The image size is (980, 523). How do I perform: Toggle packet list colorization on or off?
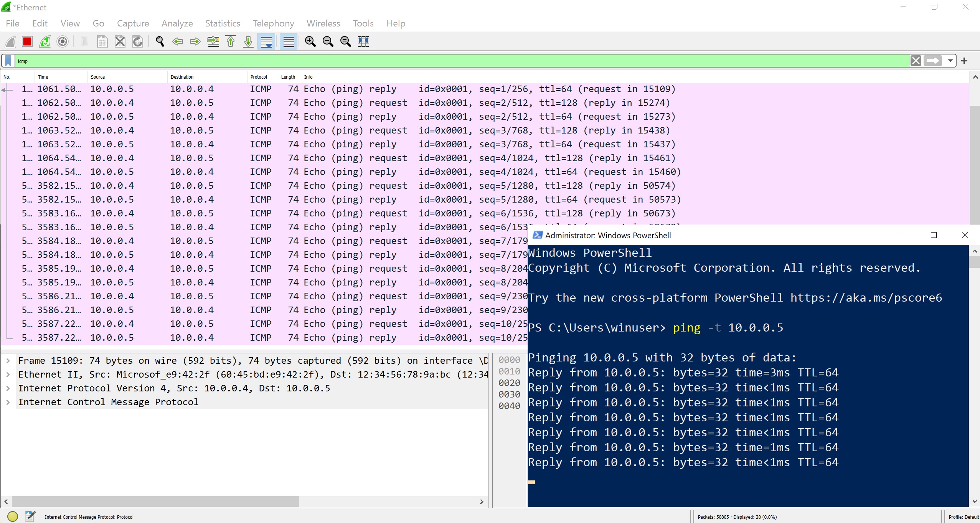pyautogui.click(x=288, y=41)
